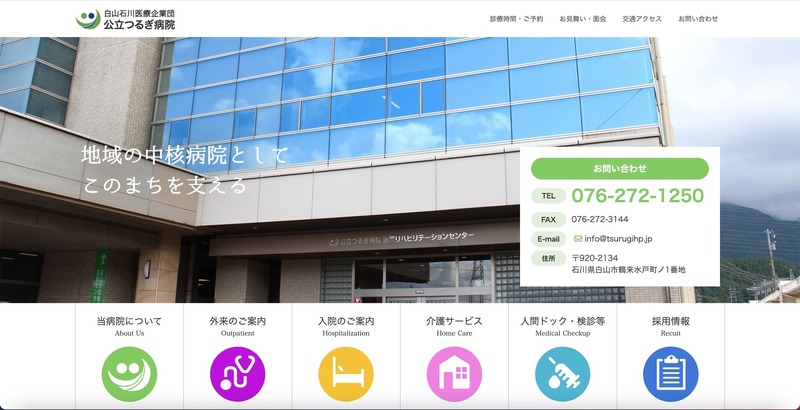The image size is (800, 410).
Task: Select the 入院のご案内 heading
Action: [x=346, y=321]
